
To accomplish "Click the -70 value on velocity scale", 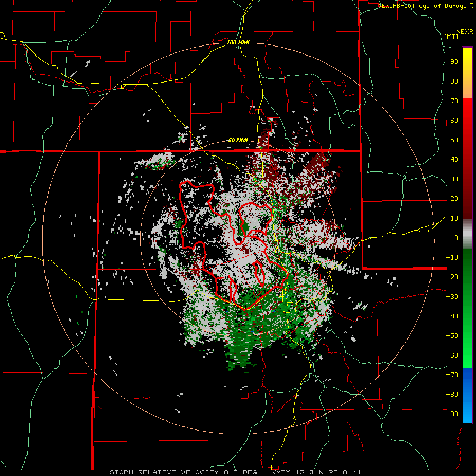I will [x=452, y=374].
